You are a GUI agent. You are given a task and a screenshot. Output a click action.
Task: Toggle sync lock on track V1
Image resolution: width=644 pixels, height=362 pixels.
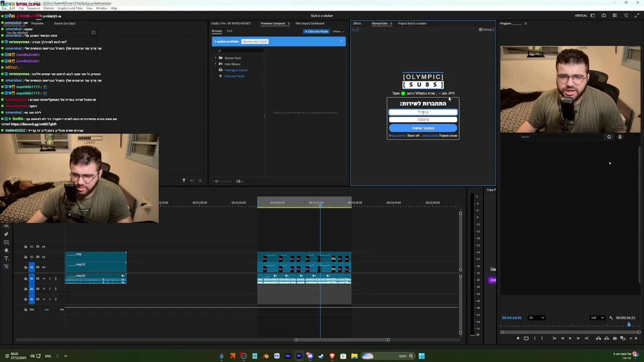pyautogui.click(x=38, y=267)
